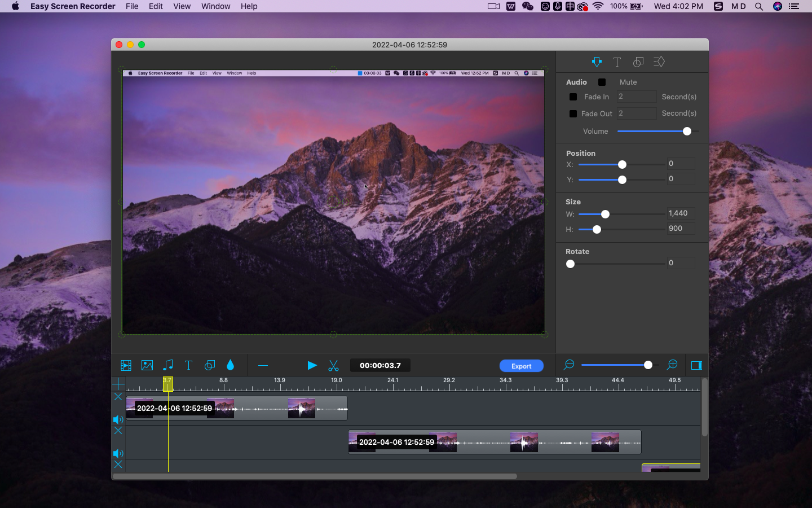Enable the Fade Out checkbox
The height and width of the screenshot is (508, 812).
click(x=573, y=114)
